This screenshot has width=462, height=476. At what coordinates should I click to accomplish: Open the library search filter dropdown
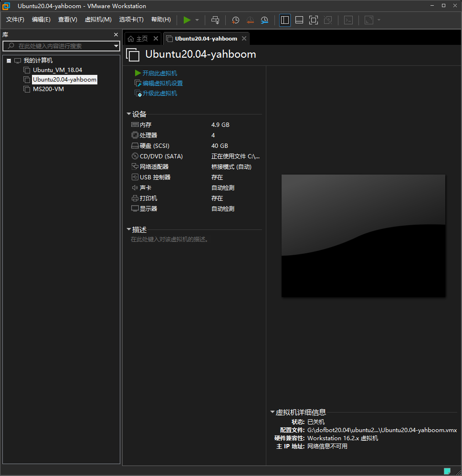pyautogui.click(x=116, y=46)
